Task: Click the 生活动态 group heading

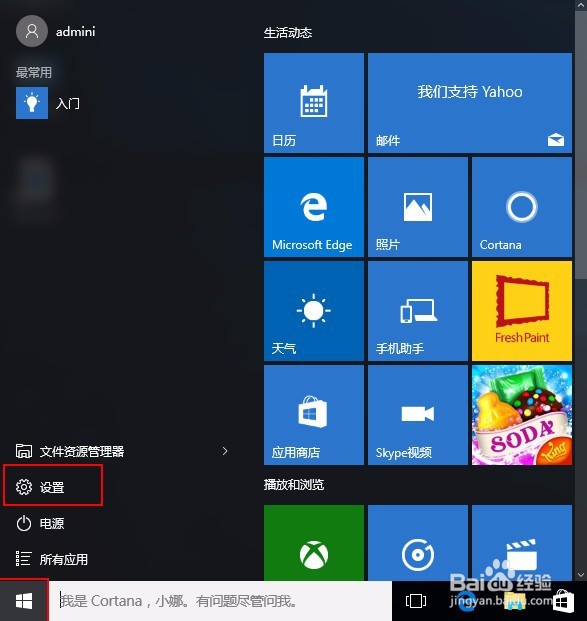Action: [288, 32]
